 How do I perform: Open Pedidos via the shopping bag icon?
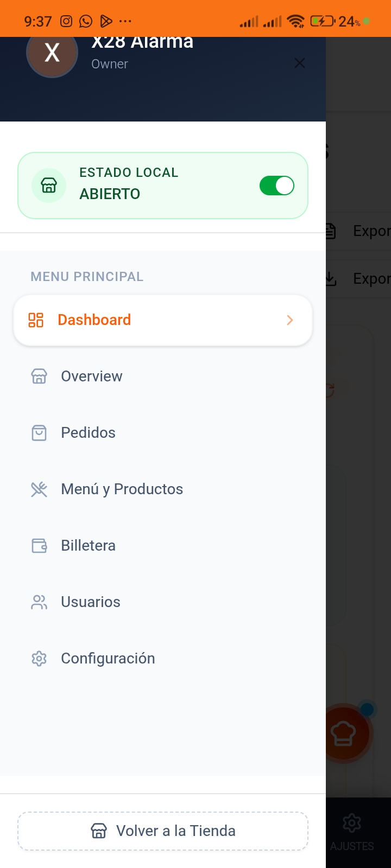(x=39, y=432)
